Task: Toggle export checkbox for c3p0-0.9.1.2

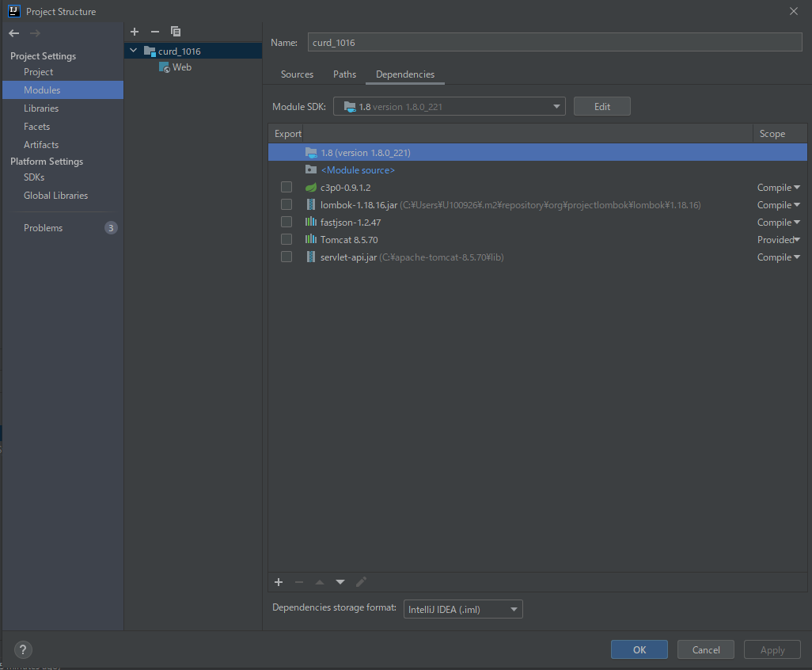Action: click(286, 187)
